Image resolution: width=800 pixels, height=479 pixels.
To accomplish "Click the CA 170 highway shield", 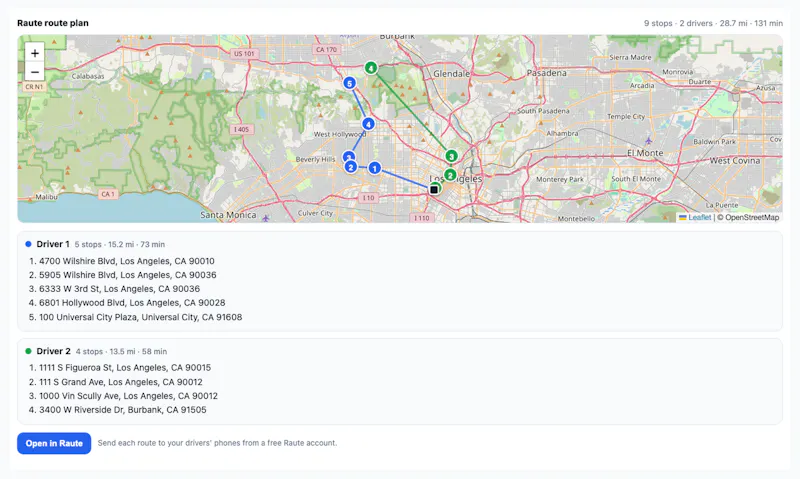I will (x=326, y=49).
